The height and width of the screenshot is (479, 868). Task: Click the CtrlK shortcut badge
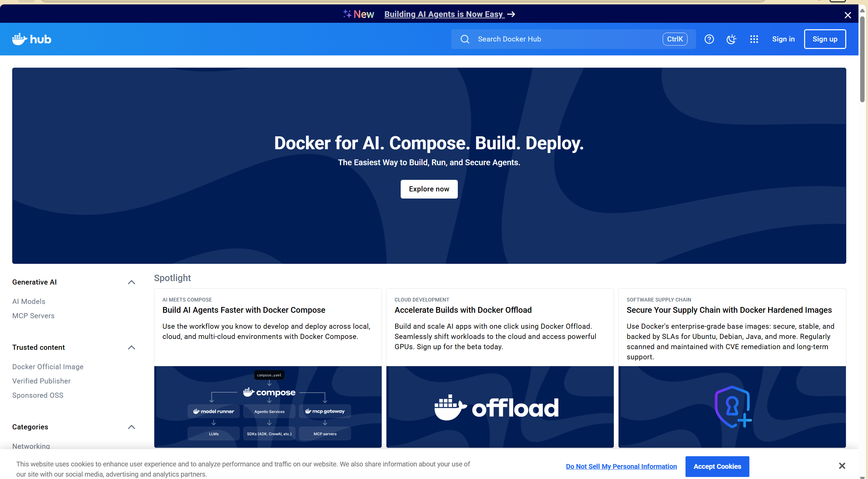click(x=675, y=39)
